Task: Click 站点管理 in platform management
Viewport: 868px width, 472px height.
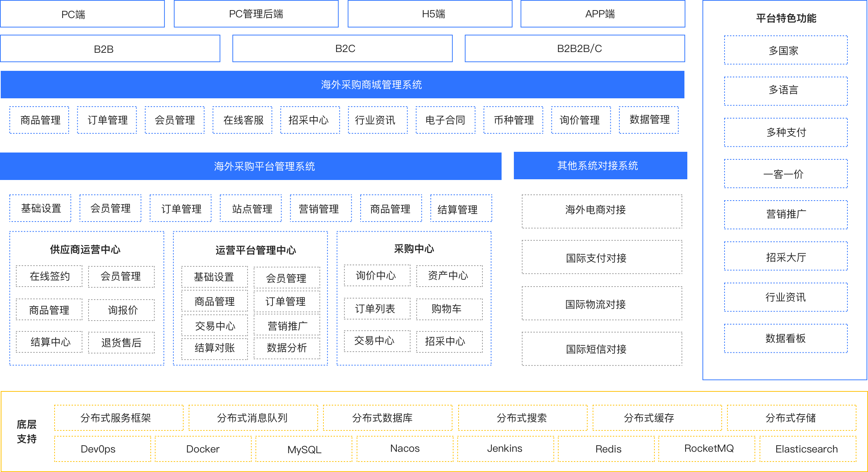Action: click(251, 209)
